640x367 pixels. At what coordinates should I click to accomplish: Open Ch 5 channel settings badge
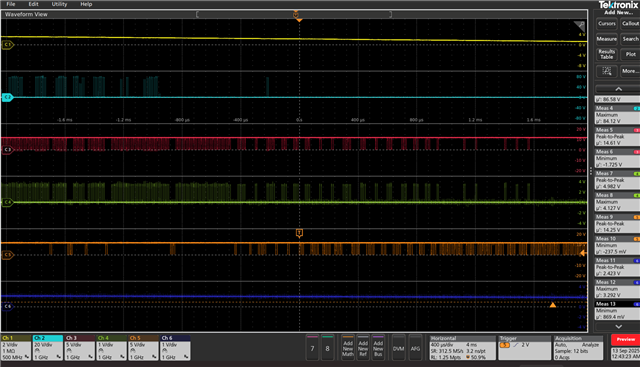coord(143,348)
